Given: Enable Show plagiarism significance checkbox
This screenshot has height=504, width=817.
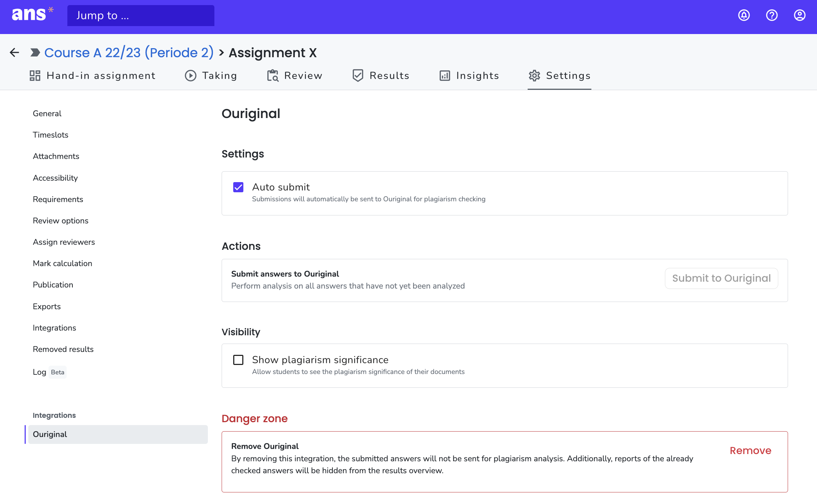Looking at the screenshot, I should click(x=238, y=360).
